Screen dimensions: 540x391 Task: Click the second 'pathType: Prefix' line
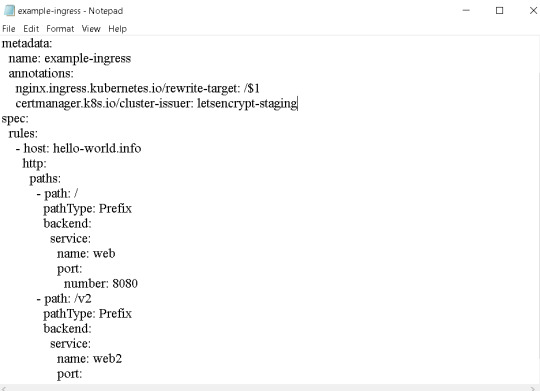(x=87, y=314)
